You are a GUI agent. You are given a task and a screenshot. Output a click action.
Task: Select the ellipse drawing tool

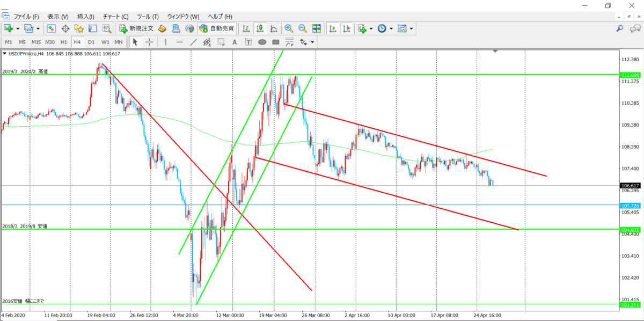[x=262, y=42]
